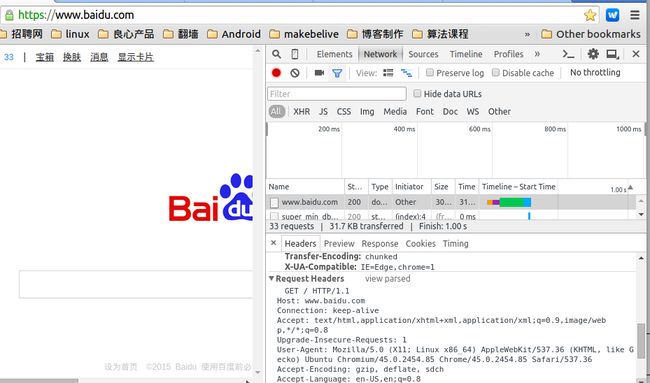The image size is (650, 383).
Task: Click the dock side icon in DevTools
Action: pos(612,54)
